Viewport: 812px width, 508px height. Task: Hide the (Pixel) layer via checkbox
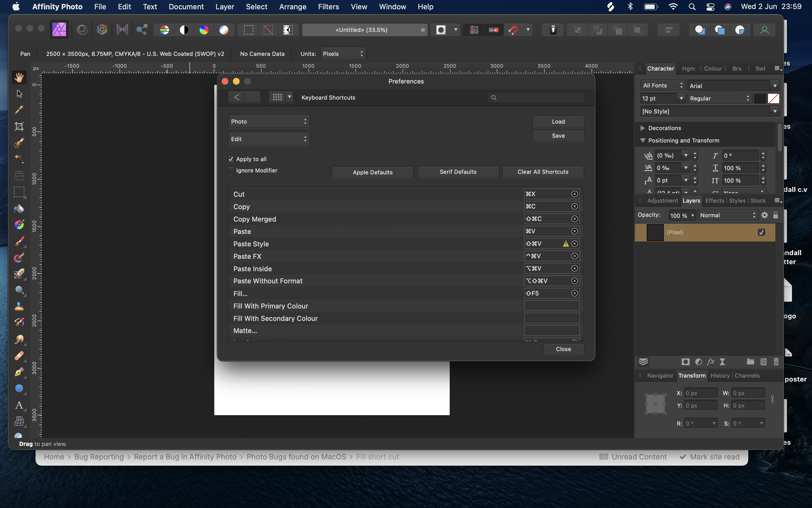click(x=761, y=232)
